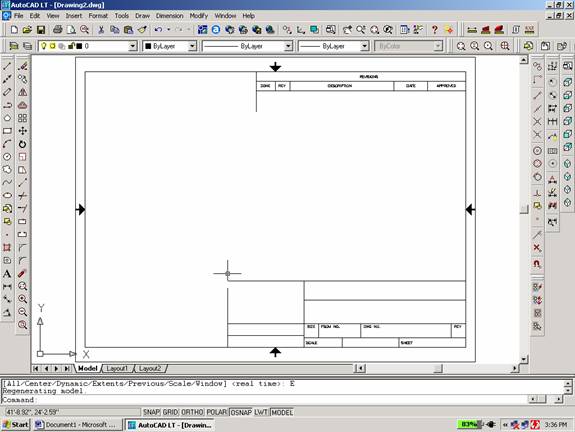The image size is (575, 432).
Task: Open the ByLayer color dropdown
Action: click(169, 46)
